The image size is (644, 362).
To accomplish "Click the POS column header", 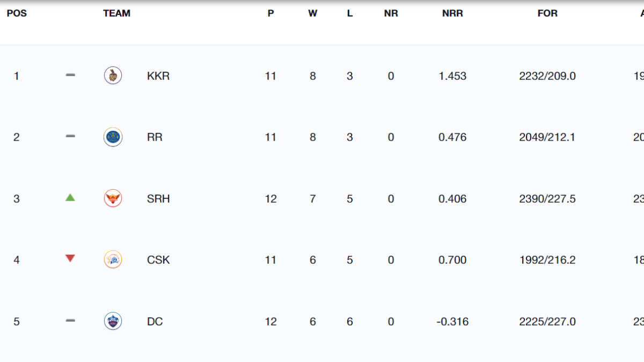I will tap(17, 13).
